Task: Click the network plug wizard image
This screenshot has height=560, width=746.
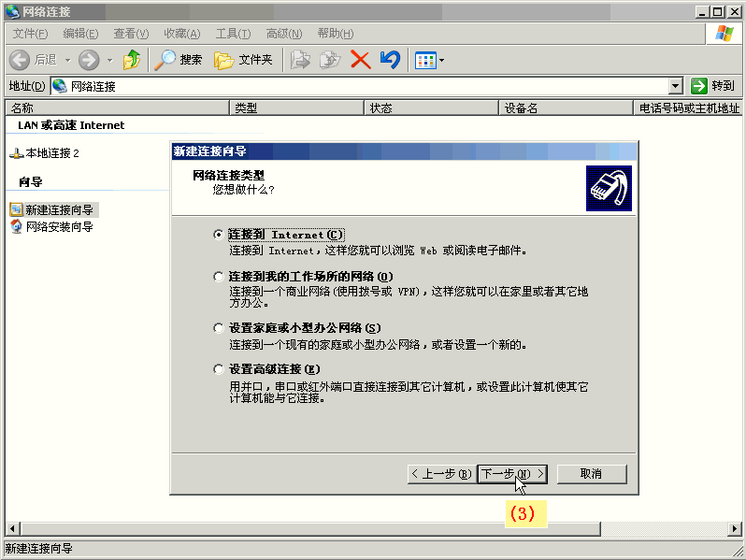Action: tap(609, 189)
